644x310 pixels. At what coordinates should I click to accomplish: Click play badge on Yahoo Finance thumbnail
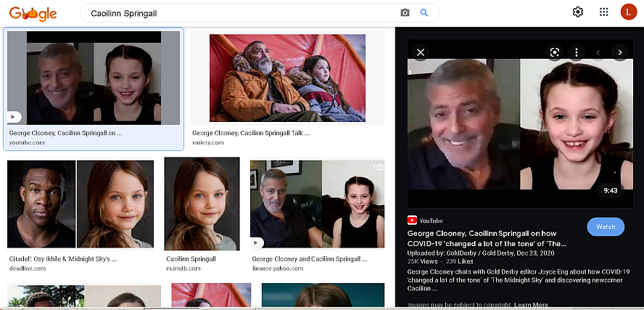pos(257,242)
